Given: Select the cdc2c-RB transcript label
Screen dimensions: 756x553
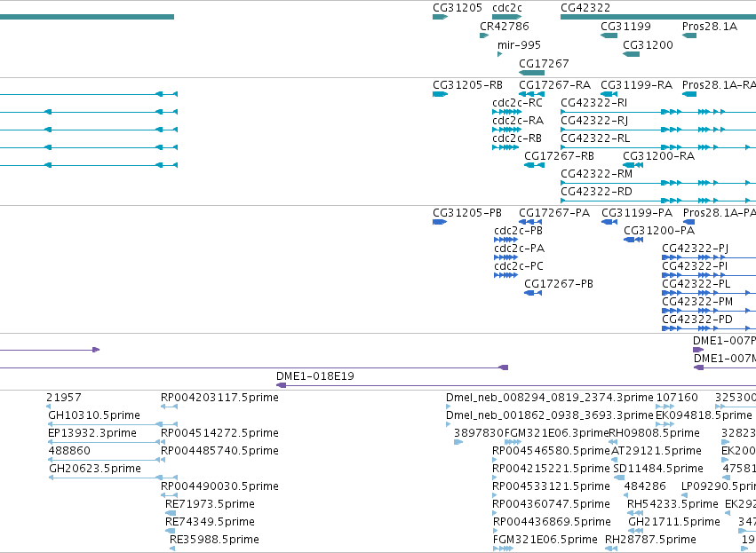Looking at the screenshot, I should 517,138.
